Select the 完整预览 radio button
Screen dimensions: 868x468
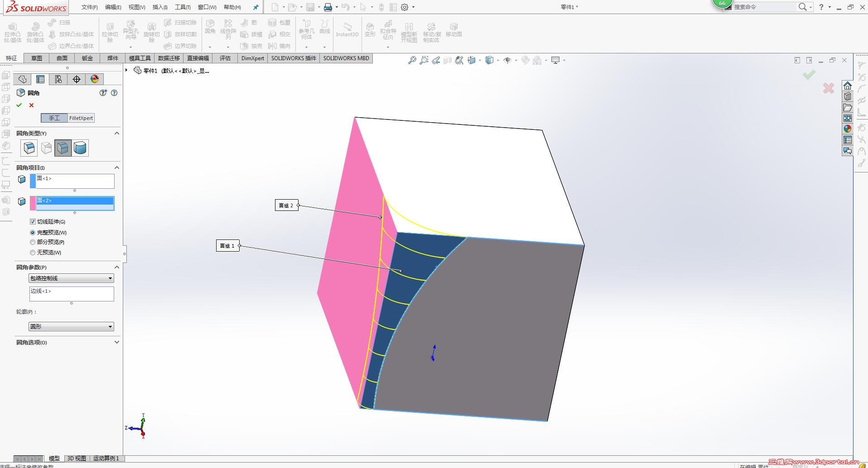point(33,233)
